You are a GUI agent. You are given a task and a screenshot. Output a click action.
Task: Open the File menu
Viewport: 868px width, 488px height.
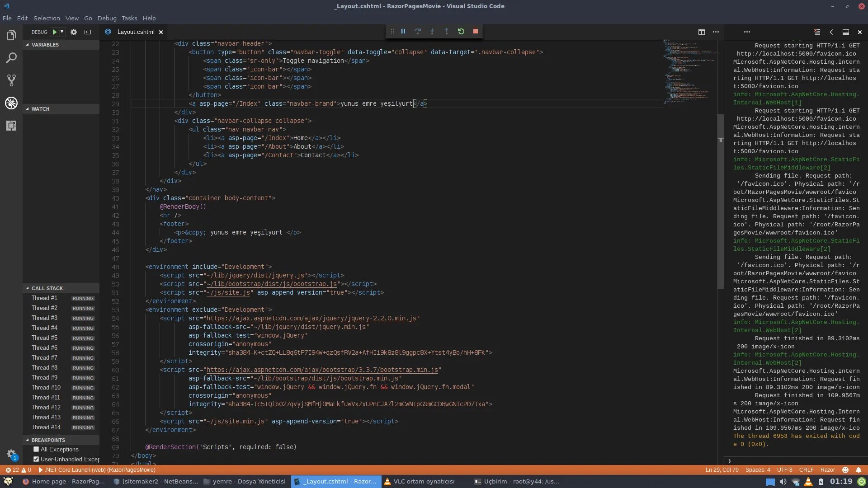pyautogui.click(x=7, y=18)
